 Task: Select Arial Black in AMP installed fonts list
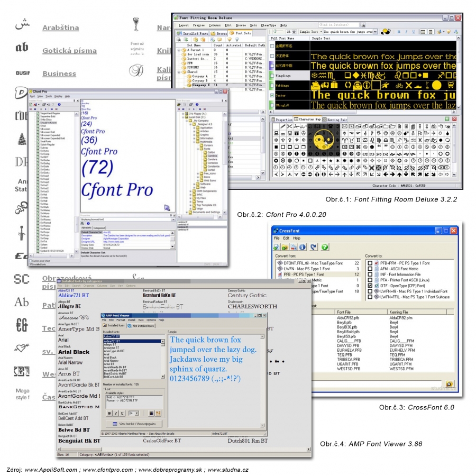tap(110, 358)
